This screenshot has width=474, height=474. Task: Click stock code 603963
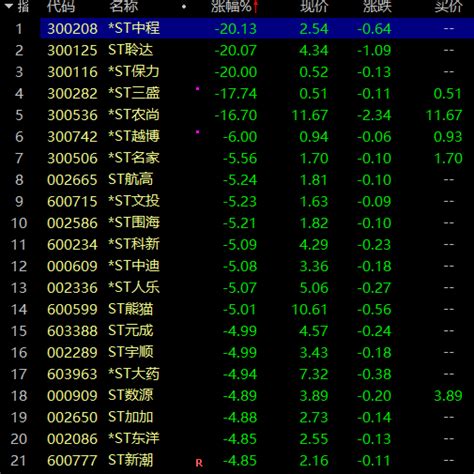point(72,374)
